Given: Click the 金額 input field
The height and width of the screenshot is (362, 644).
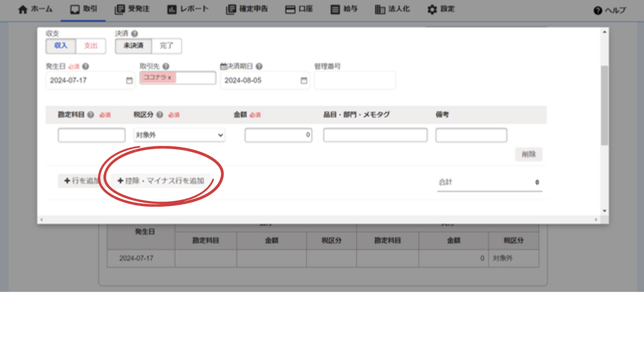Looking at the screenshot, I should click(278, 135).
